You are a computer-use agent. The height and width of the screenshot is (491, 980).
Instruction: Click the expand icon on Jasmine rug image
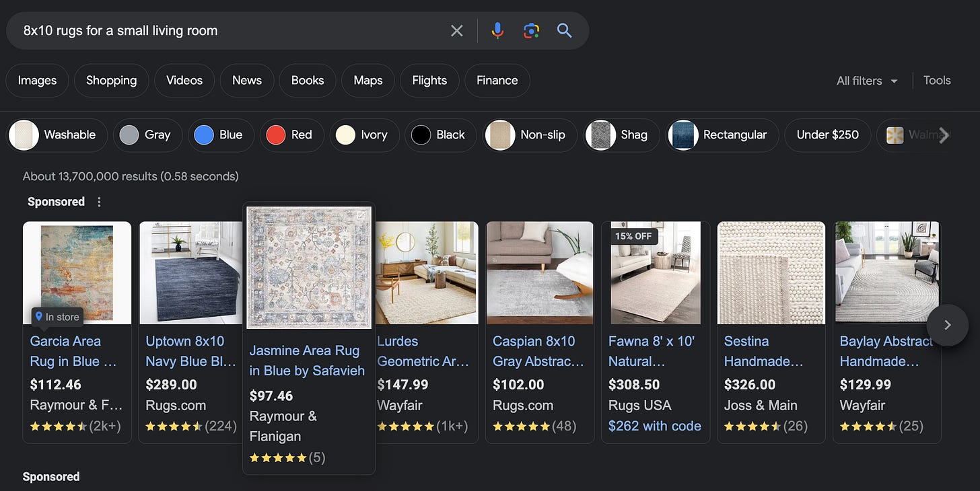click(x=361, y=216)
